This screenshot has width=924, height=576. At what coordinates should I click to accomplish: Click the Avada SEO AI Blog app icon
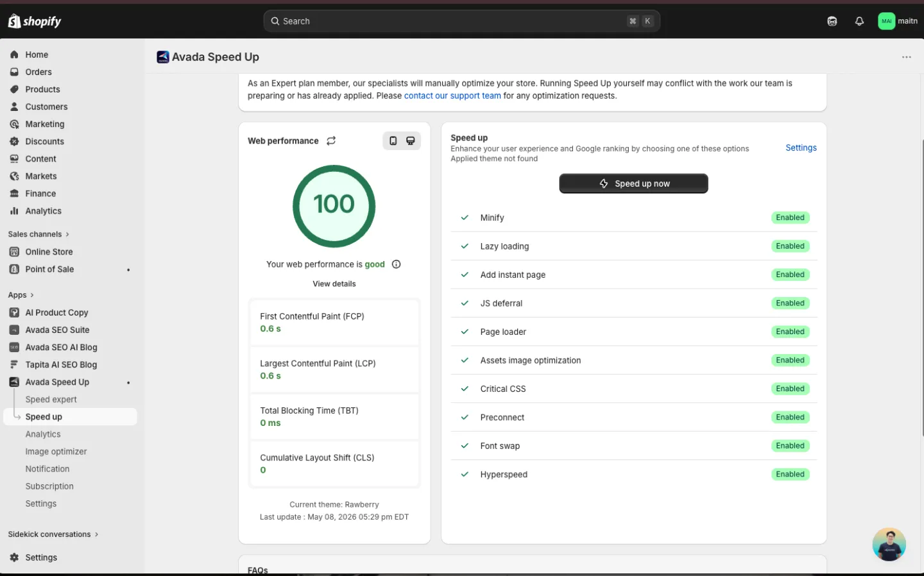coord(14,347)
